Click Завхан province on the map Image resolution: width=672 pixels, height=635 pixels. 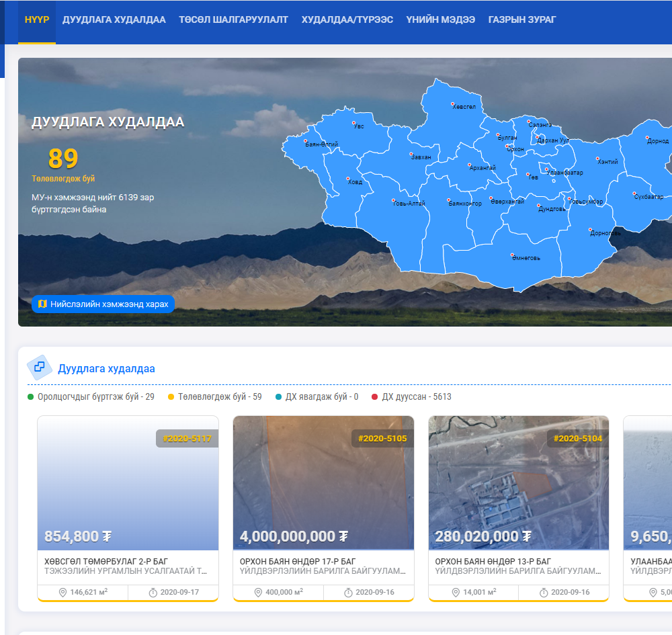[x=421, y=157]
